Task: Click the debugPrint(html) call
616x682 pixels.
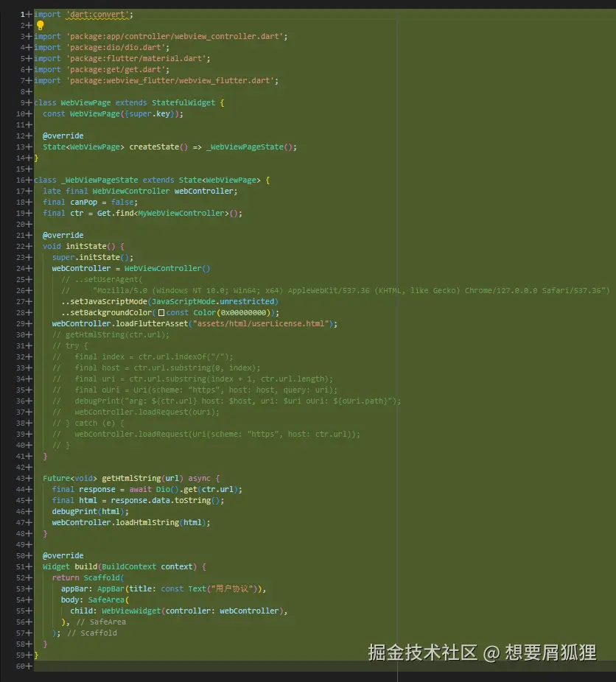Action: [88, 512]
